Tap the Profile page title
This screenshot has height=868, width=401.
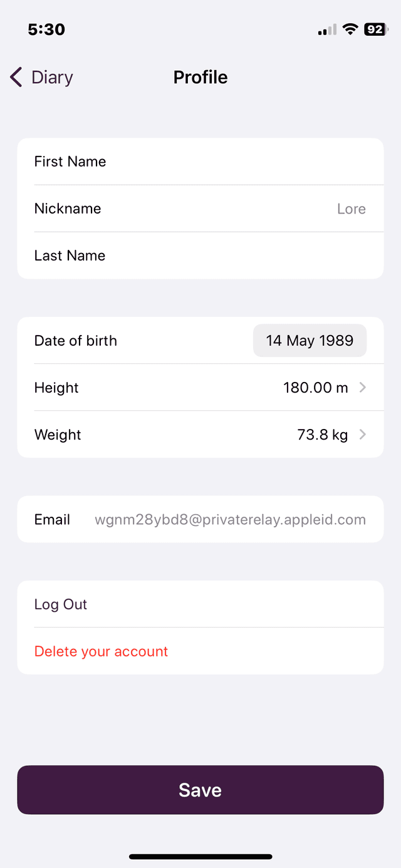200,77
